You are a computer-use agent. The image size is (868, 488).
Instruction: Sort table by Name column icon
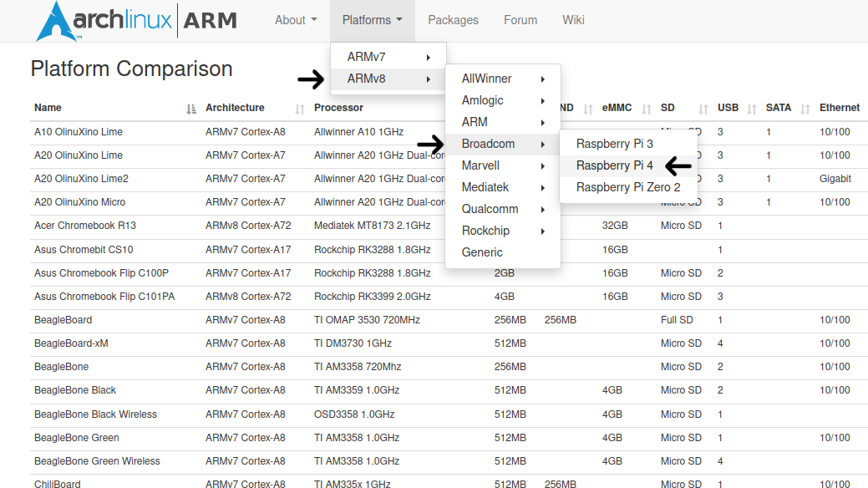point(191,109)
